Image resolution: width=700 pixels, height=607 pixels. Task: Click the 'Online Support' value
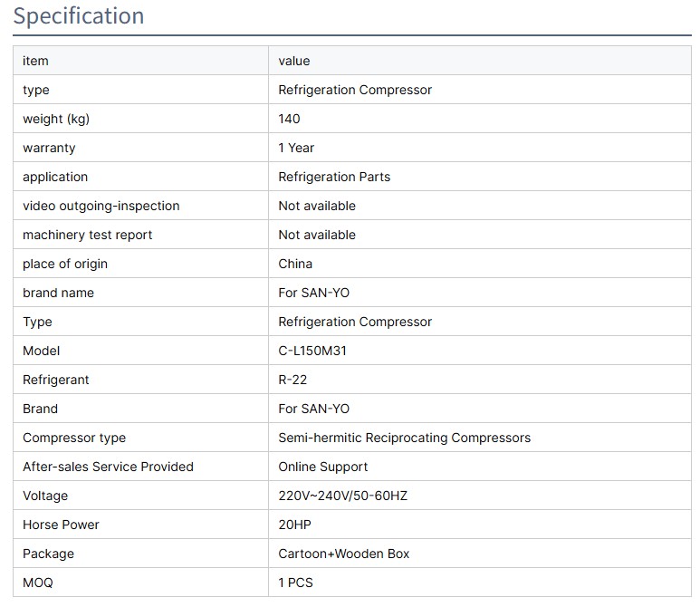[x=322, y=467]
